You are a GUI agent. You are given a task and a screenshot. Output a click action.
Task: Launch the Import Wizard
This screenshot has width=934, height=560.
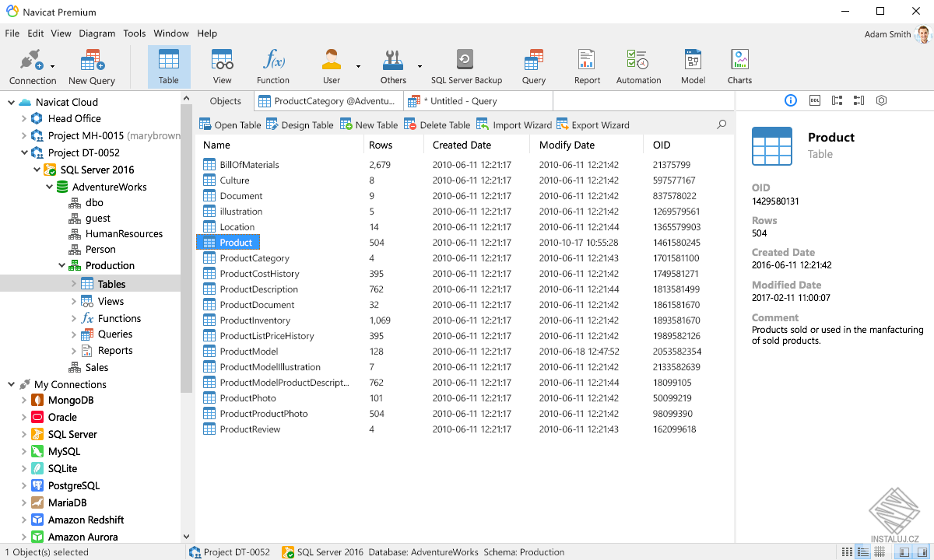[514, 124]
